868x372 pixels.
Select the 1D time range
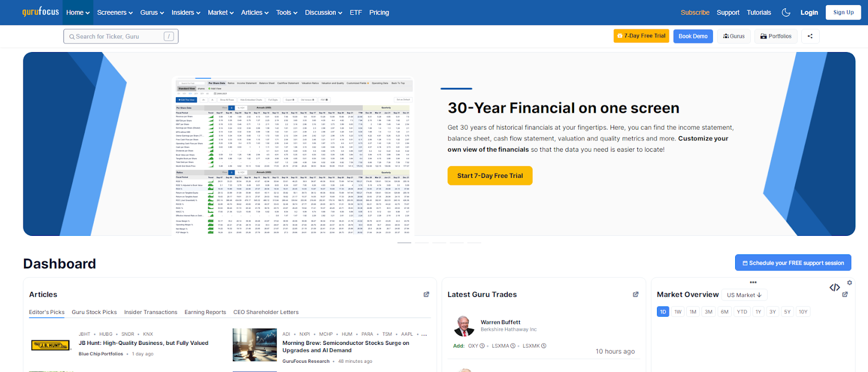pyautogui.click(x=663, y=312)
